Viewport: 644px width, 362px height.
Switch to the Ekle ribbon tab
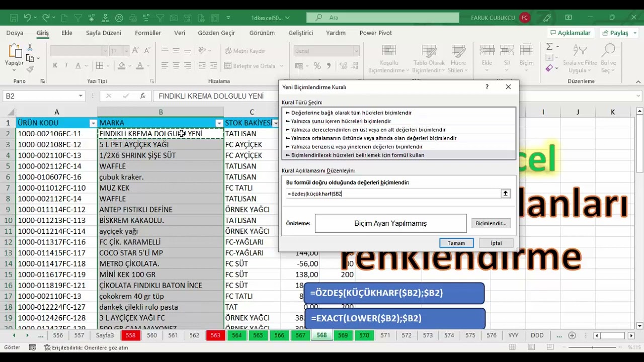67,33
